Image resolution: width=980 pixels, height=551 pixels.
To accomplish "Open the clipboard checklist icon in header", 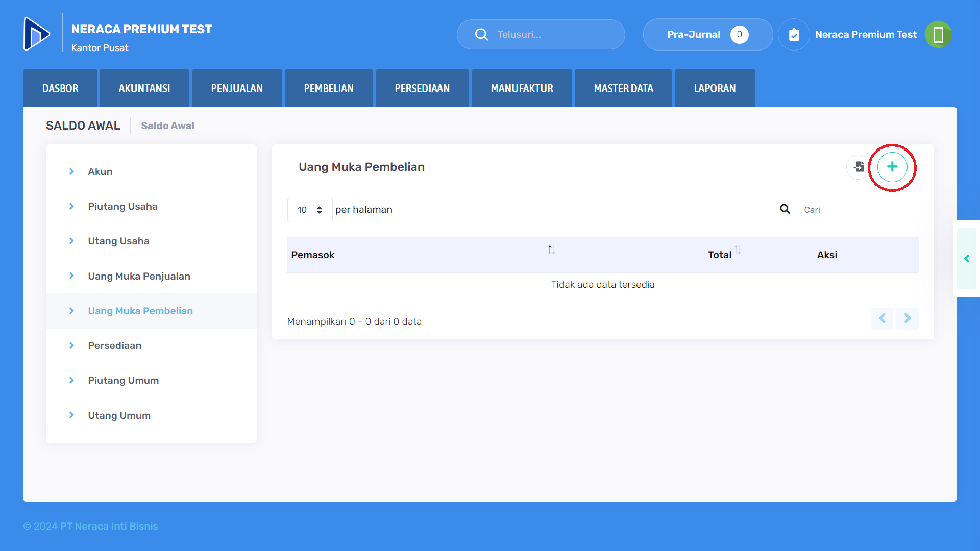I will click(794, 34).
